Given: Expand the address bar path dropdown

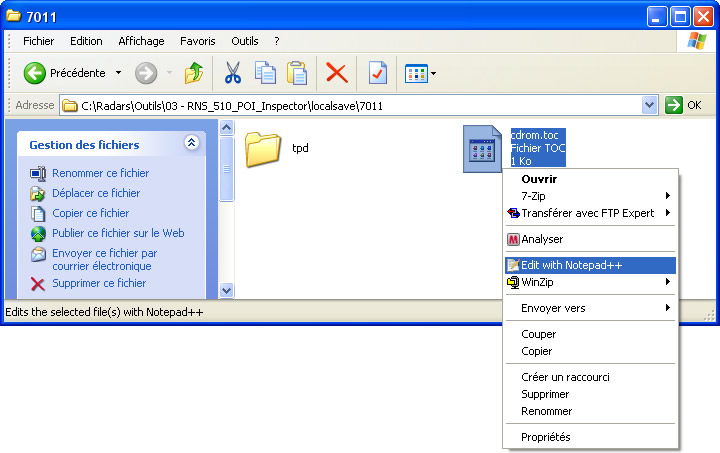Looking at the screenshot, I should pos(650,105).
